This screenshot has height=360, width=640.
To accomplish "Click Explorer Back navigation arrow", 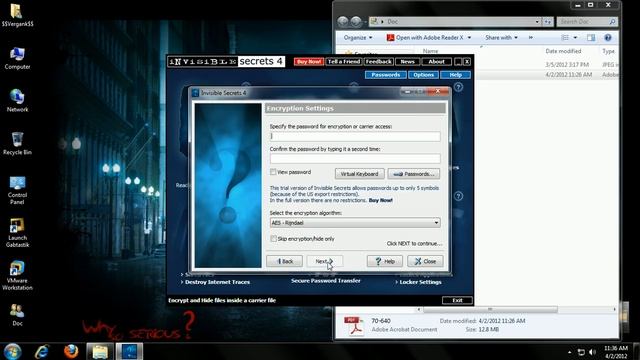I will (x=343, y=21).
